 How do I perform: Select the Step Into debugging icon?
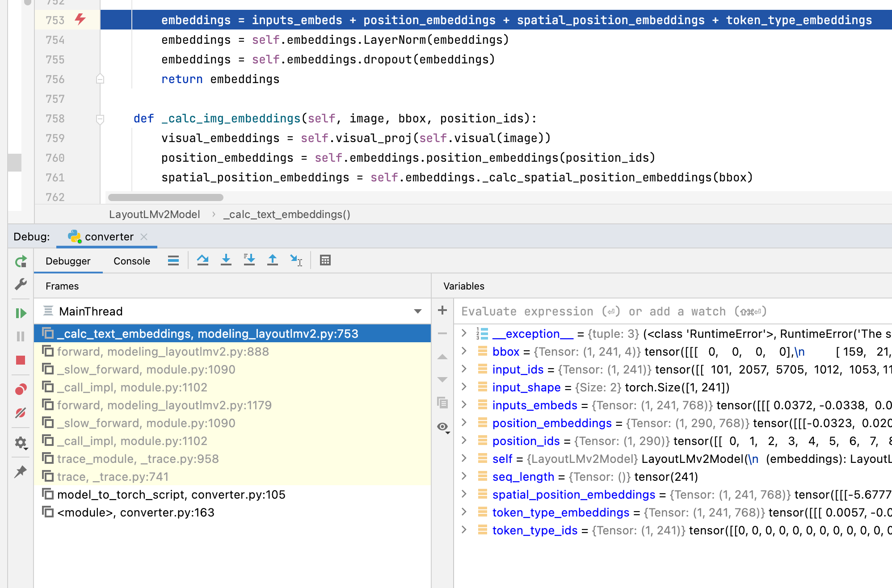(226, 260)
